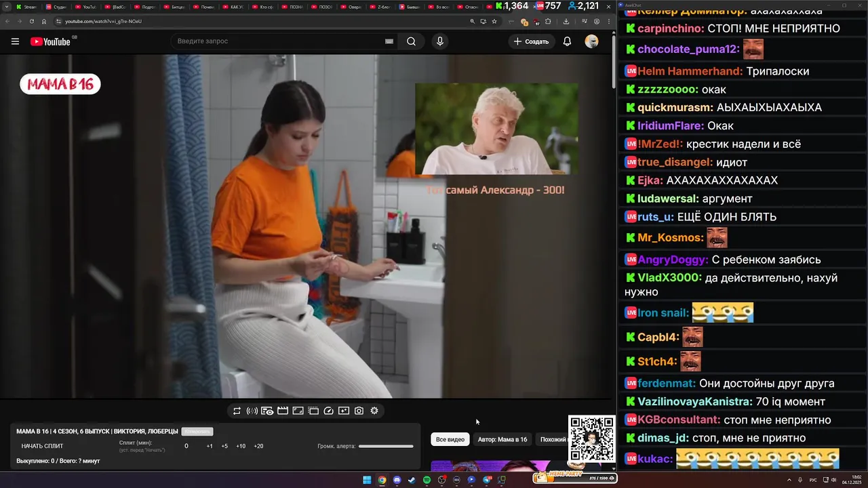Click the browser address bar URL
Screen dimensions: 868x488
tap(103, 21)
